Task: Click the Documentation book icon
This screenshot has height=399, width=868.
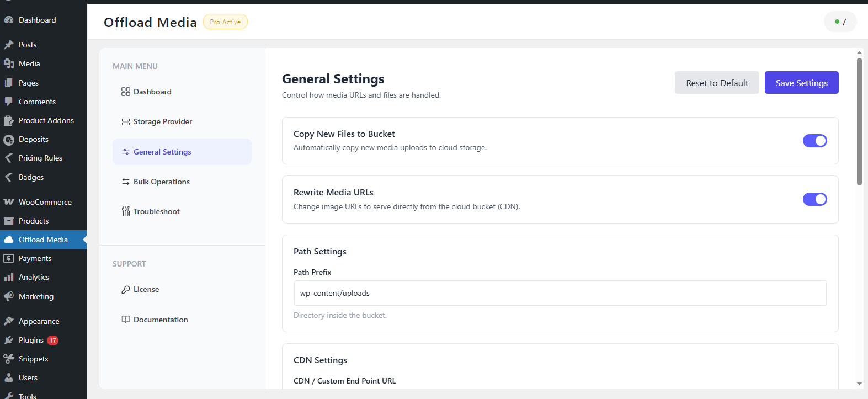Action: coord(126,320)
